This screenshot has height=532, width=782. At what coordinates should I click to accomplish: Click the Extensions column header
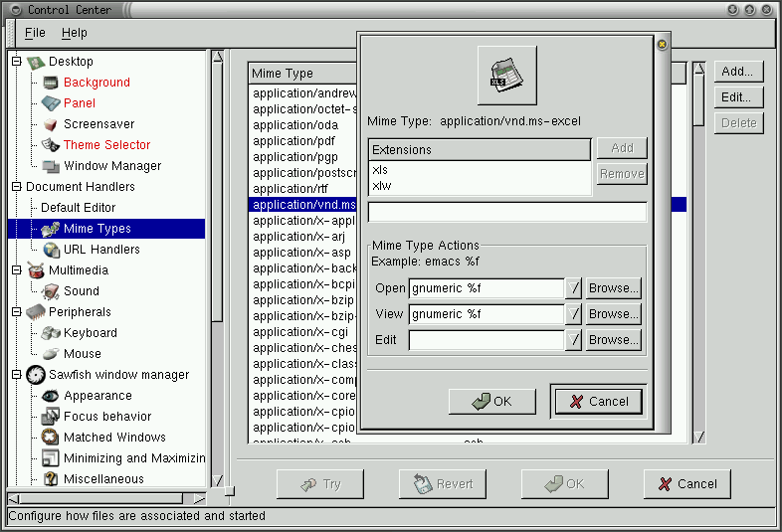[480, 149]
